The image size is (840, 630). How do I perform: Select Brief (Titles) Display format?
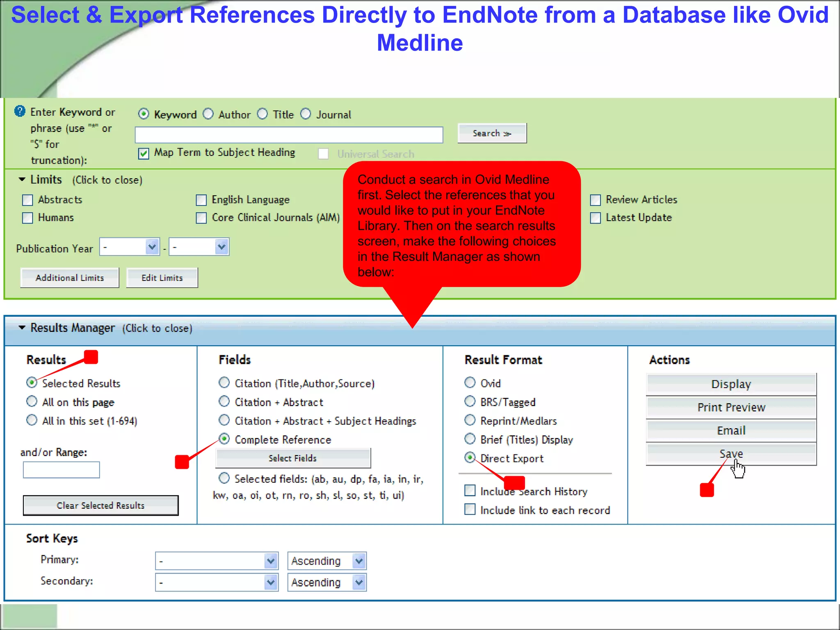click(470, 439)
